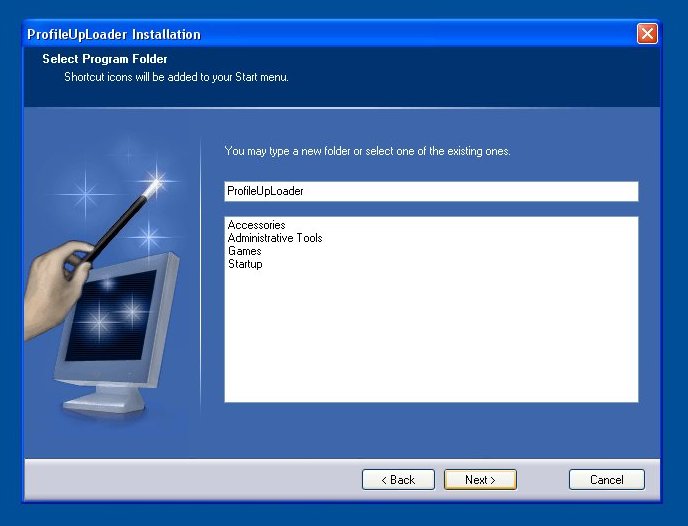This screenshot has width=688, height=526.
Task: Select Administrative Tools folder
Action: [x=275, y=238]
